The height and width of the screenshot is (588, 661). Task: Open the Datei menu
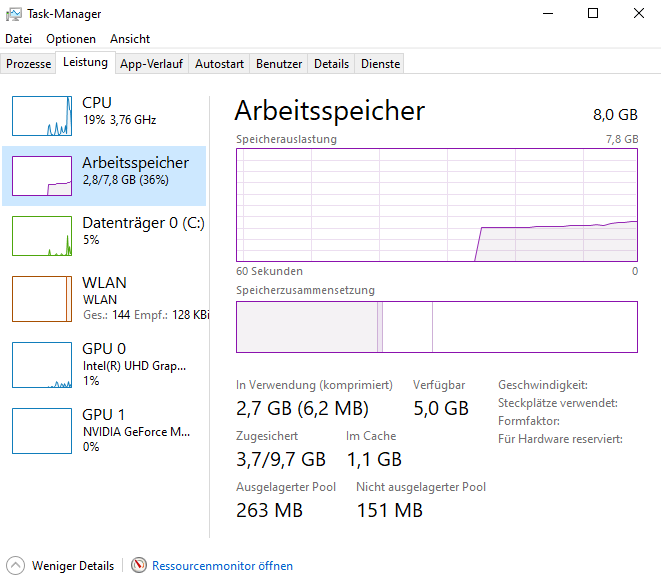(19, 39)
